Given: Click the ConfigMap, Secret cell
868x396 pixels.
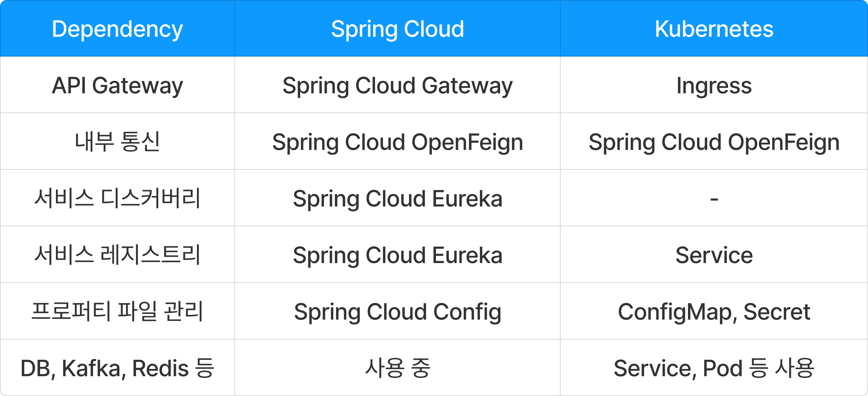Looking at the screenshot, I should point(714,311).
